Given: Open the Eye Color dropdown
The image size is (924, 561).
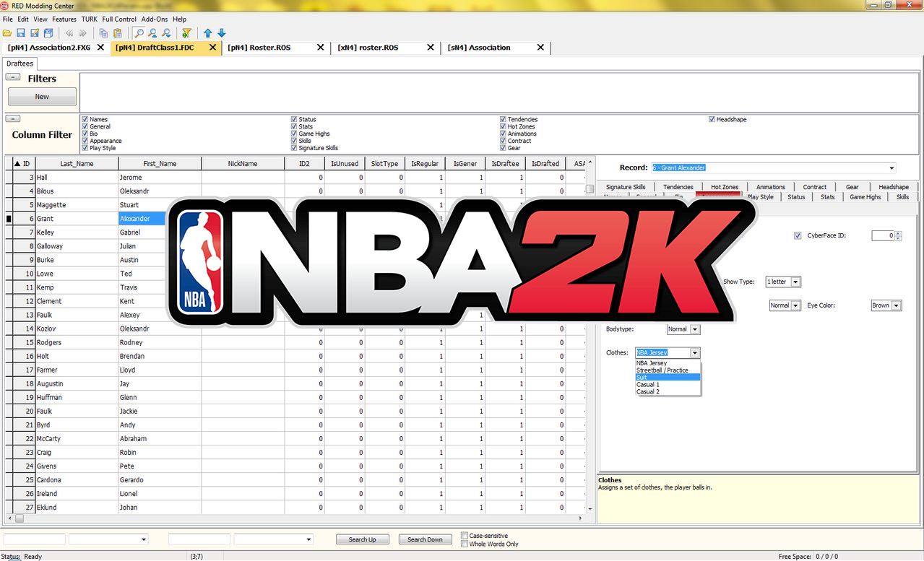Looking at the screenshot, I should click(897, 305).
